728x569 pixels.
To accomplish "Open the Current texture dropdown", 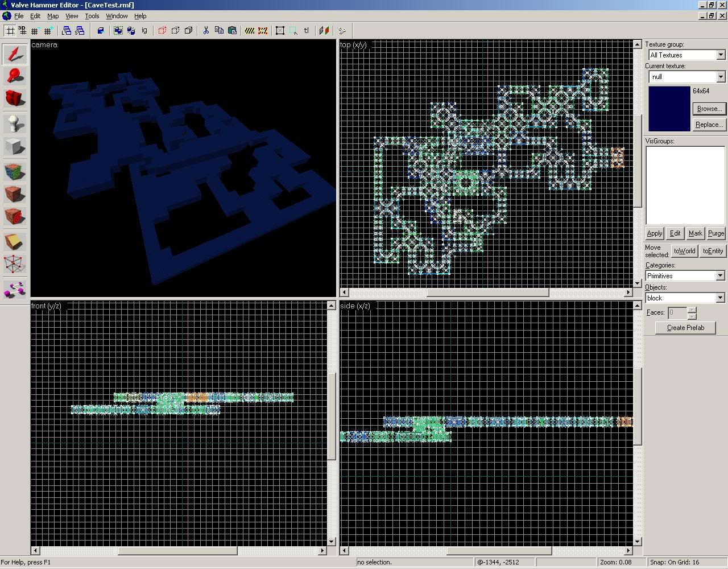I will [721, 77].
